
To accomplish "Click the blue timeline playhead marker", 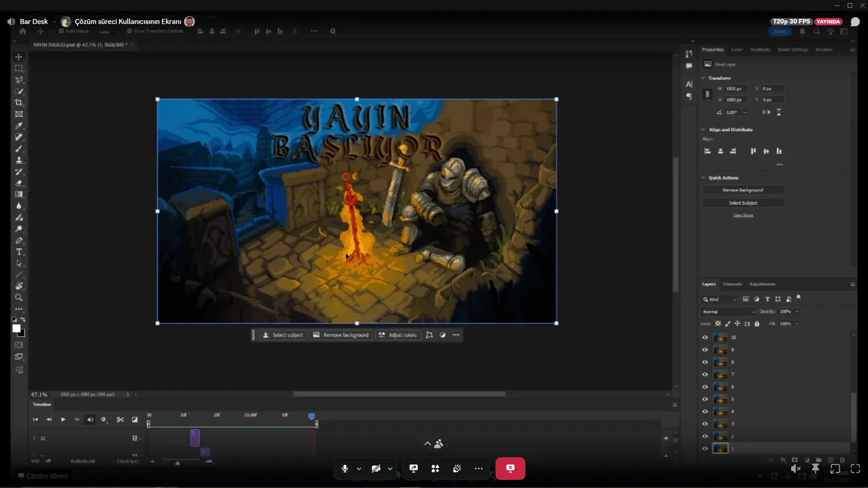I will (x=312, y=416).
